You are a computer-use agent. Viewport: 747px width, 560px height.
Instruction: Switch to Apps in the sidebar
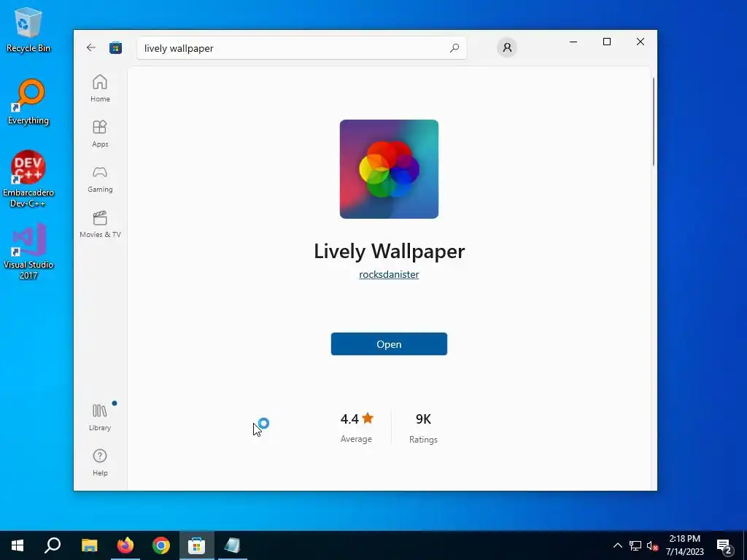click(x=100, y=133)
